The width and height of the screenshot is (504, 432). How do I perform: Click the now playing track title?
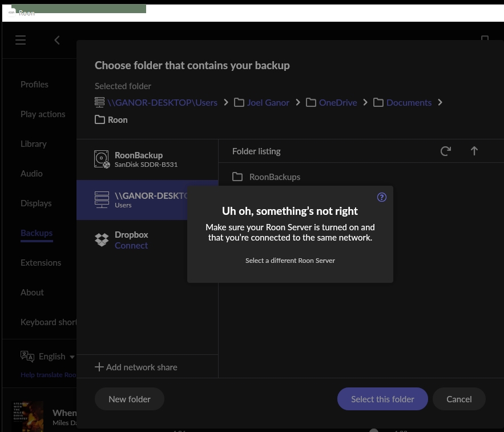pos(64,413)
